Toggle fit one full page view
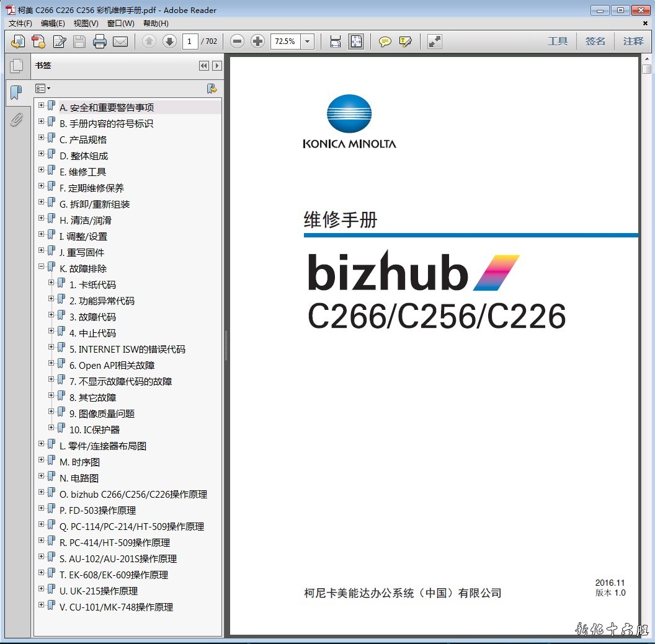This screenshot has width=655, height=644. tap(356, 42)
